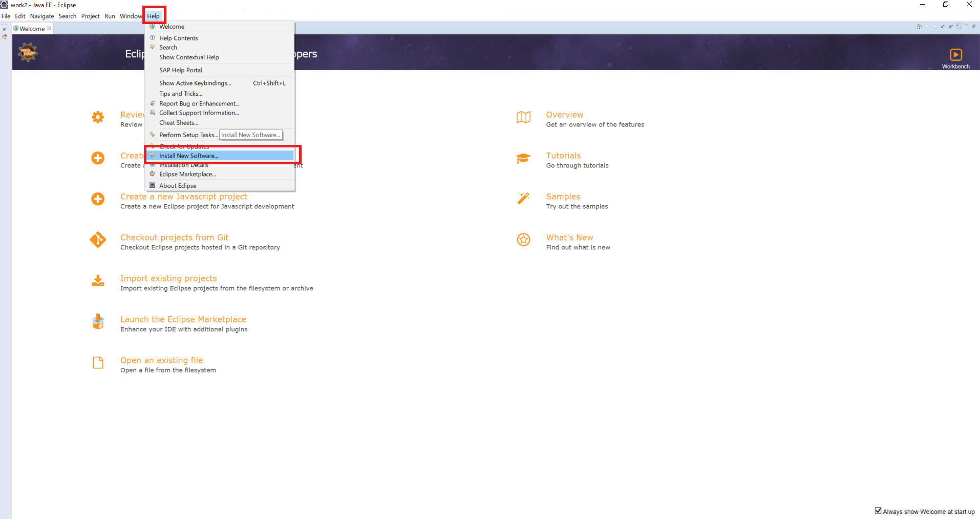Reduce font size with the smaller A icon

(x=943, y=27)
